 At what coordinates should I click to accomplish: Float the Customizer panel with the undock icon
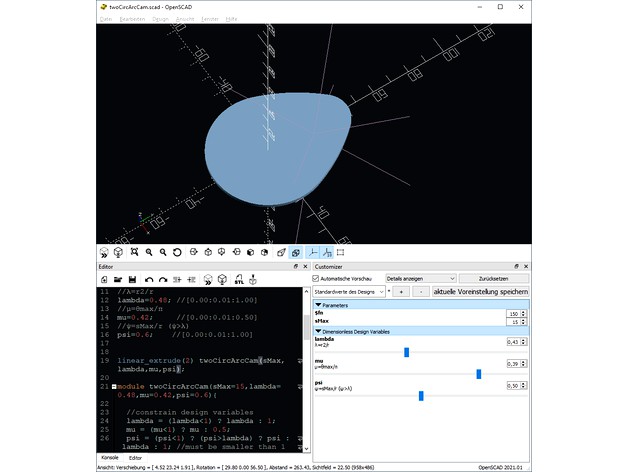[x=516, y=266]
